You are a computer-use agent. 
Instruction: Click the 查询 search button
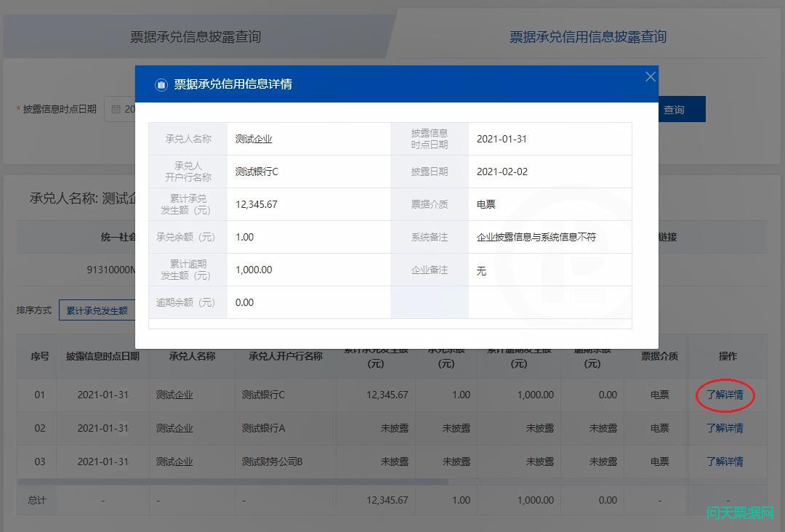tap(675, 109)
